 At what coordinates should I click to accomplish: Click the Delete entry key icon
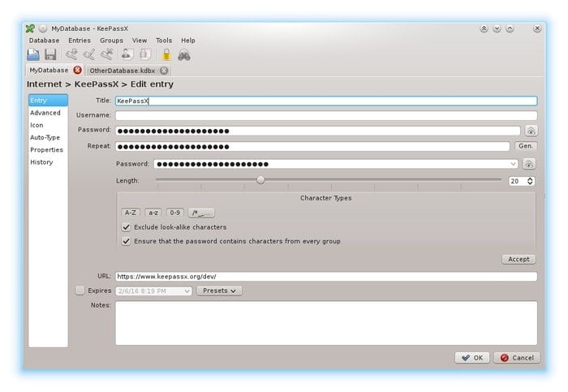(x=107, y=54)
